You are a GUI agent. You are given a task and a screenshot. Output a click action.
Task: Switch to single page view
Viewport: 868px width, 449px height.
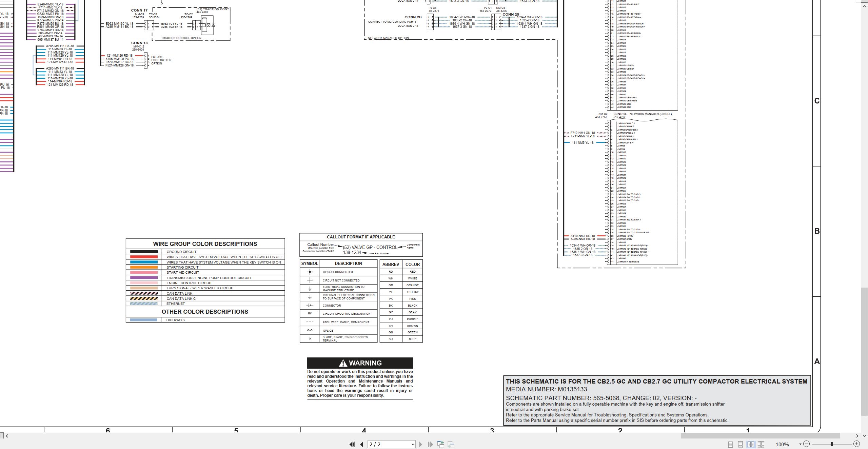(730, 444)
